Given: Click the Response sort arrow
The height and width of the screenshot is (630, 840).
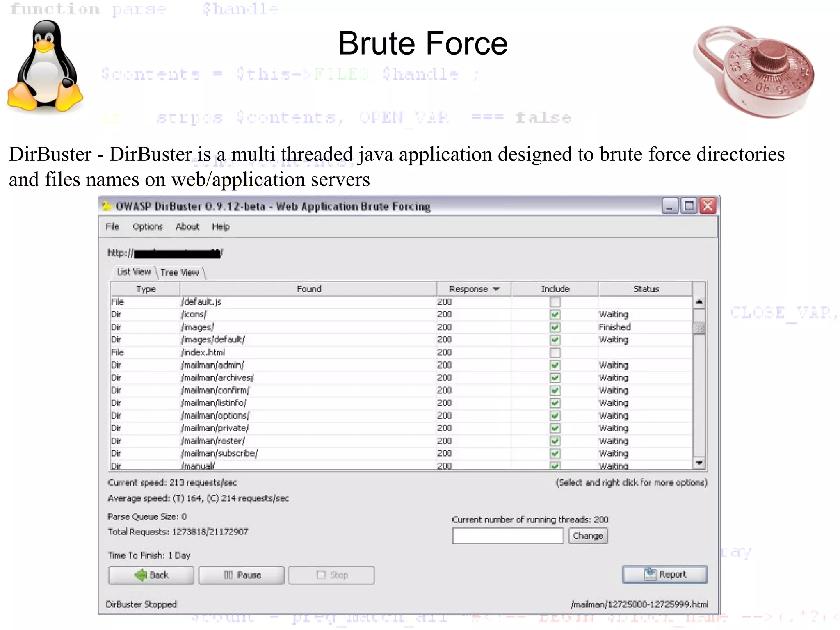Looking at the screenshot, I should click(496, 289).
